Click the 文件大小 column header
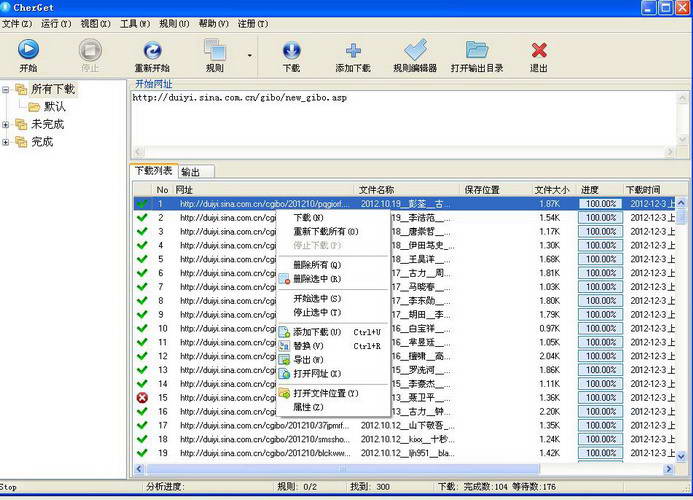This screenshot has width=693, height=500. pos(550,189)
